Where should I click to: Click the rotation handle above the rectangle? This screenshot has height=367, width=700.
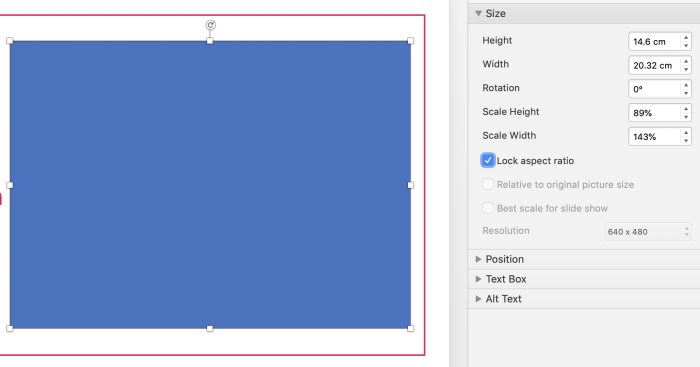coord(210,25)
